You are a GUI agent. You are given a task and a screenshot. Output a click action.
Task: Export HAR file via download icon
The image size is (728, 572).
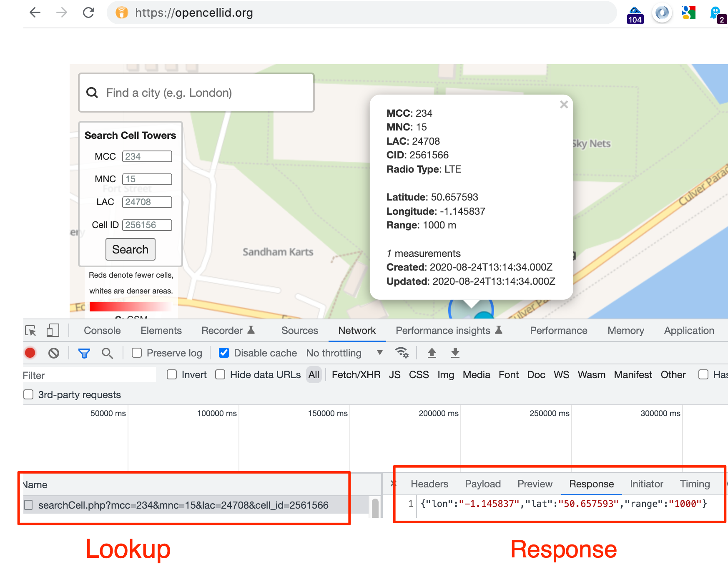point(455,353)
